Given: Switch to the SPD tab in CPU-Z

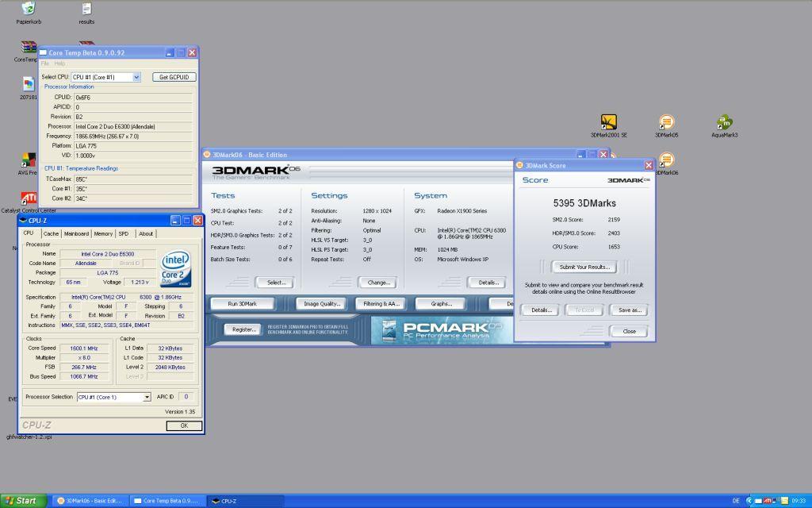Looking at the screenshot, I should pyautogui.click(x=123, y=234).
